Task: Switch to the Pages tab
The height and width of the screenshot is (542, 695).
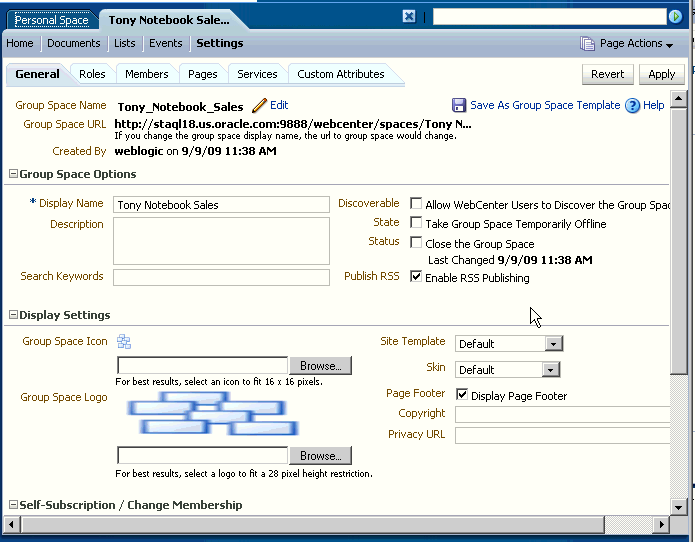Action: pos(203,74)
